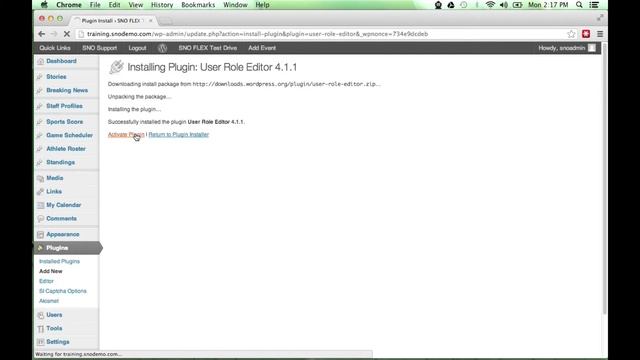Open Chrome hamburger menu
This screenshot has height=360, width=640.
[x=600, y=34]
